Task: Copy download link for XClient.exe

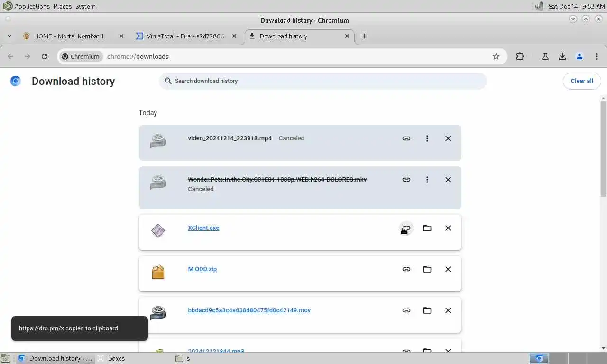Action: (406, 228)
